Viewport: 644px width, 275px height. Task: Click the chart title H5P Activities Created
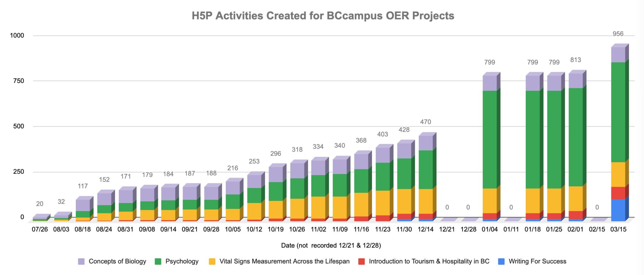click(323, 16)
